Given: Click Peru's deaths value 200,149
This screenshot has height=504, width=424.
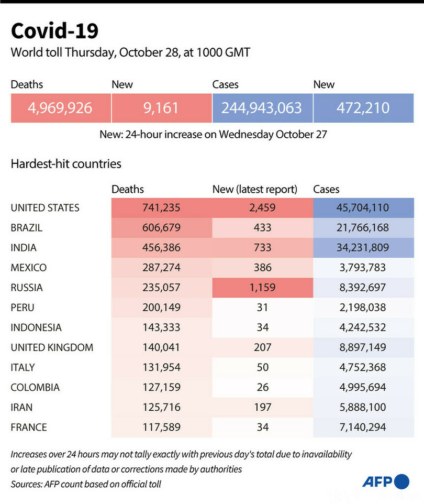Looking at the screenshot, I should click(161, 308).
